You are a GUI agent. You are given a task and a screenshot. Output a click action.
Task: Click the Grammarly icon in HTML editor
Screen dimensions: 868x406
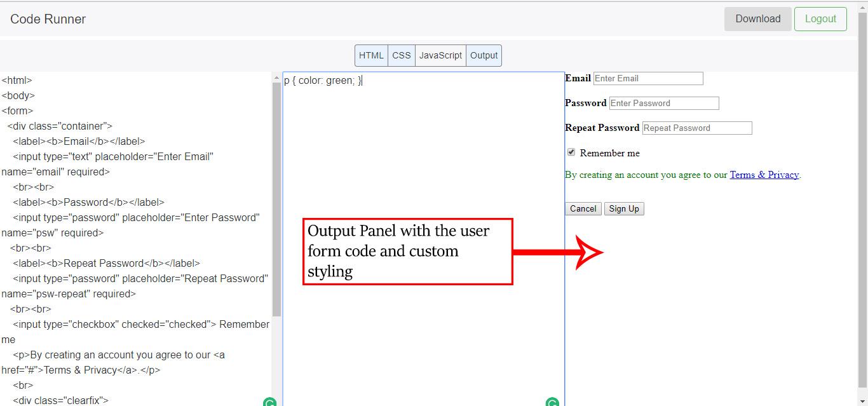[269, 402]
